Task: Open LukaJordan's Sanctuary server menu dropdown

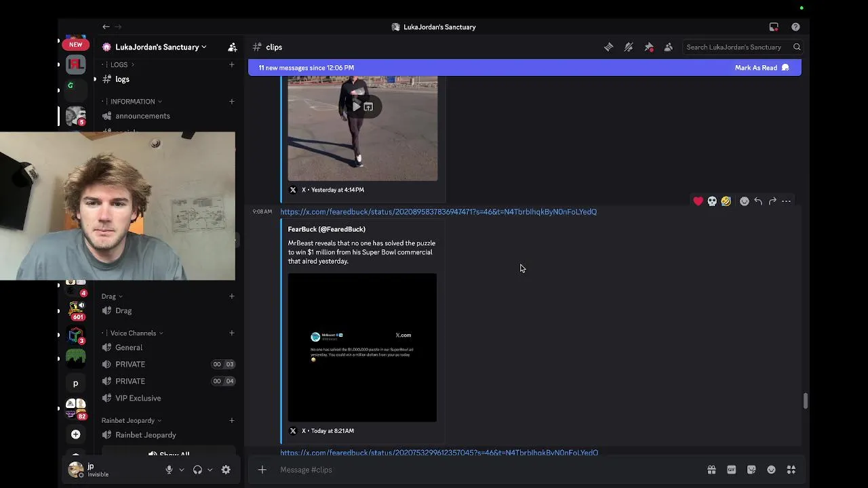Action: coord(161,47)
